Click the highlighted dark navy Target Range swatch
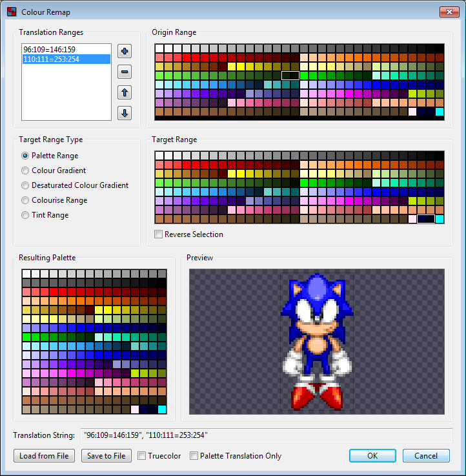Viewport: 466px width, 476px height. (x=426, y=219)
